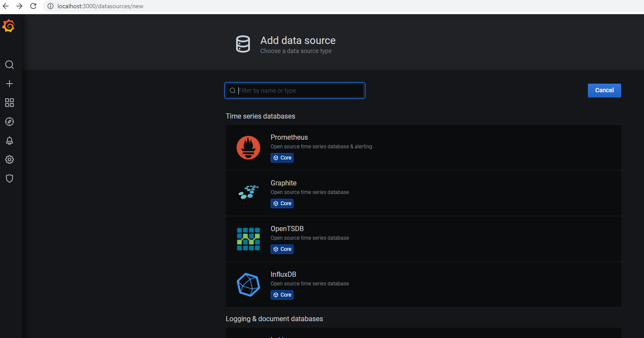This screenshot has width=644, height=338.
Task: Click the description text under Graphite
Action: click(309, 192)
